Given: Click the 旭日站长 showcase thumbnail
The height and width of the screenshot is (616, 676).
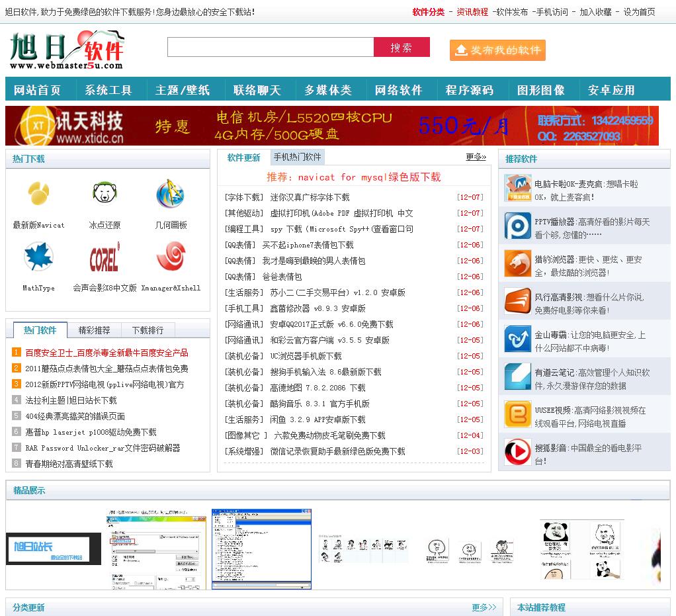Looking at the screenshot, I should tap(54, 549).
